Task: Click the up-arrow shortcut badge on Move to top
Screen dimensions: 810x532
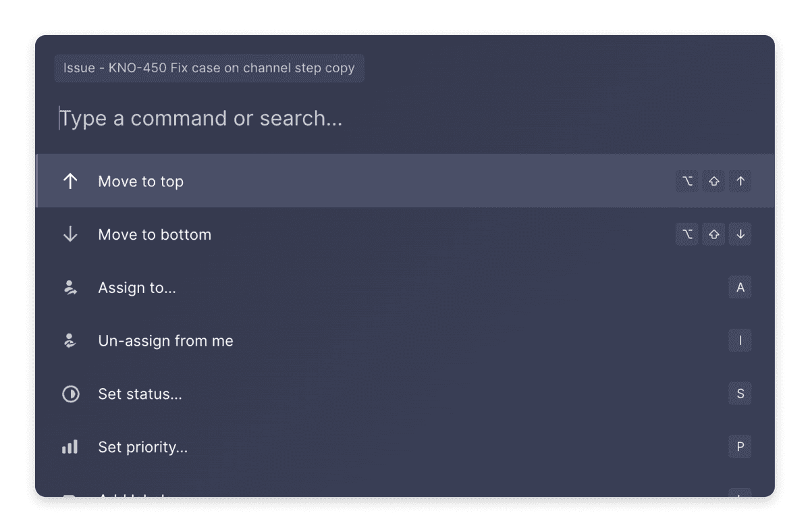Action: [x=740, y=181]
